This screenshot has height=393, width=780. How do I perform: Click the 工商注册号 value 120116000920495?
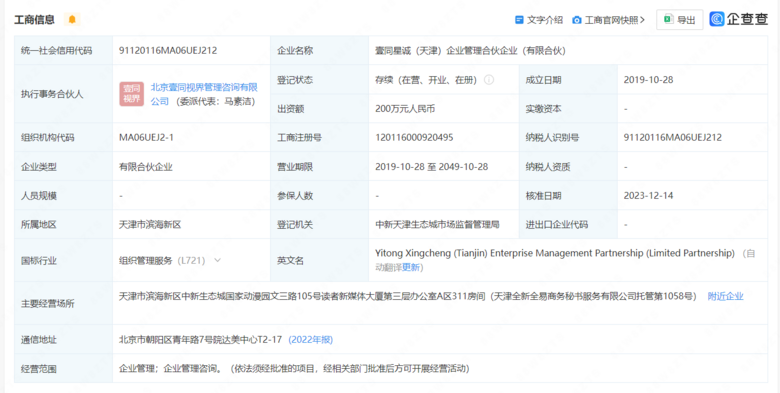point(414,137)
